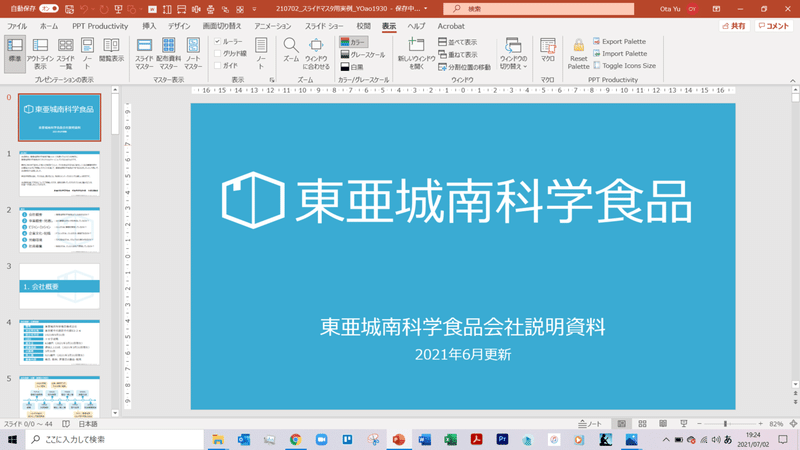Image resolution: width=800 pixels, height=450 pixels.
Task: Switch to the Home (ホーム) tab
Action: [x=49, y=26]
